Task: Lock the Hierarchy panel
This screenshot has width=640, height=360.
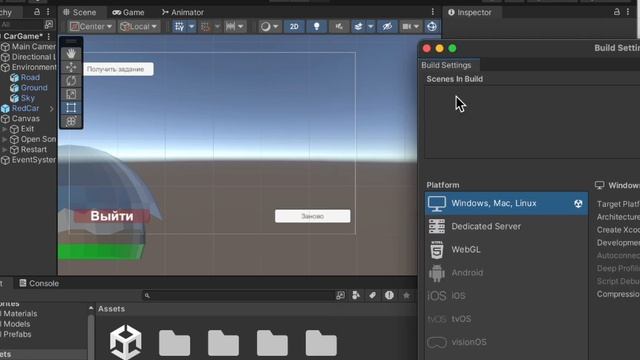Action: (x=37, y=12)
